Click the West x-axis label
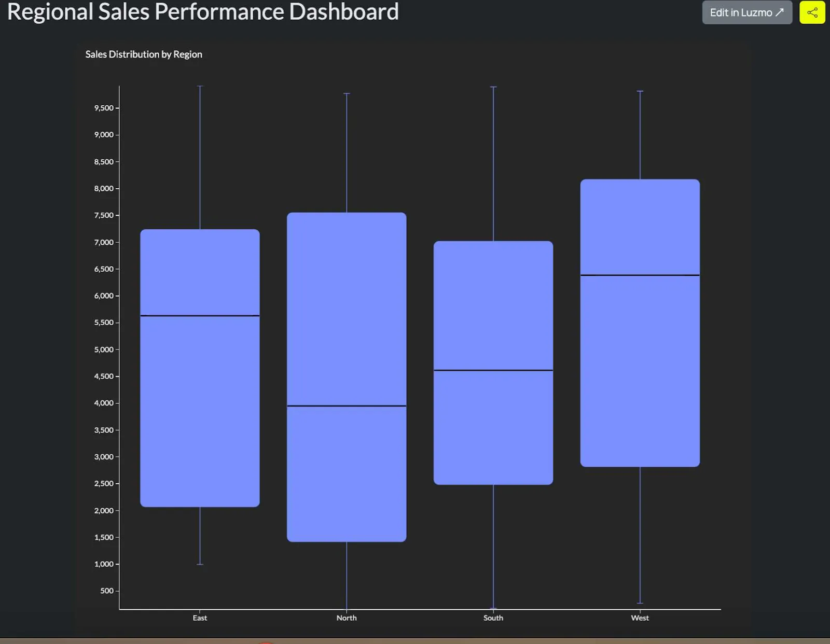 tap(640, 618)
